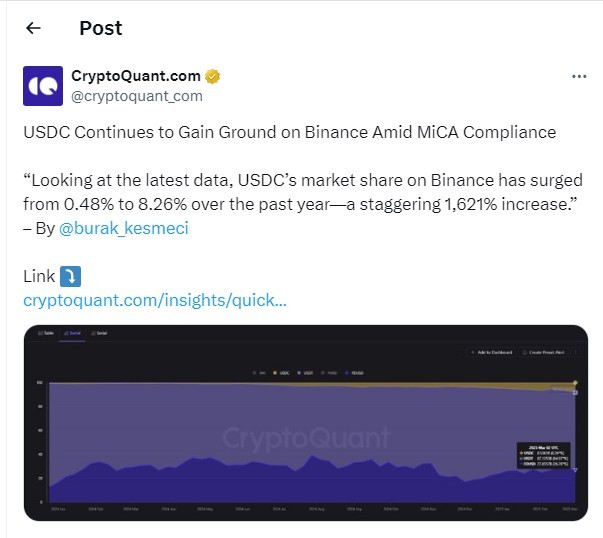Click Create Preset Alert button
This screenshot has height=538, width=603.
[x=543, y=352]
